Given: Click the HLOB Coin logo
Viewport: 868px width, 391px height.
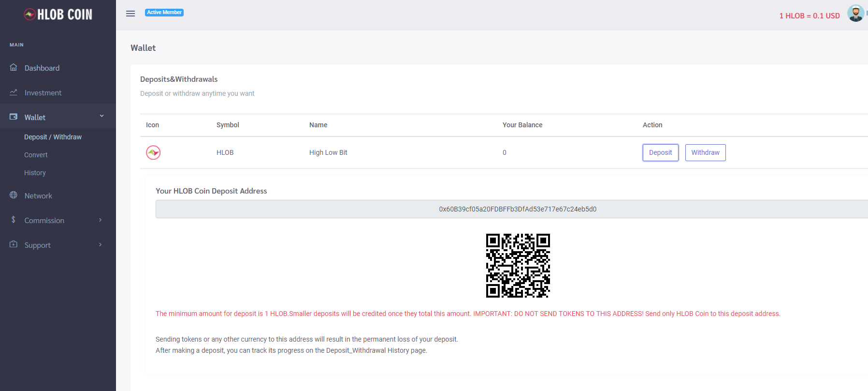Looking at the screenshot, I should (58, 15).
